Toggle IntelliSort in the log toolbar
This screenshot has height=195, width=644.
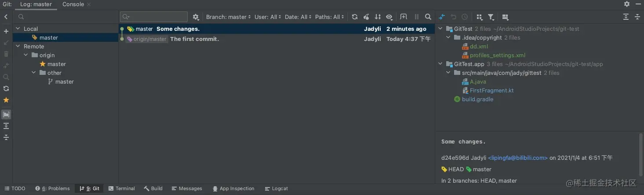pos(378,17)
